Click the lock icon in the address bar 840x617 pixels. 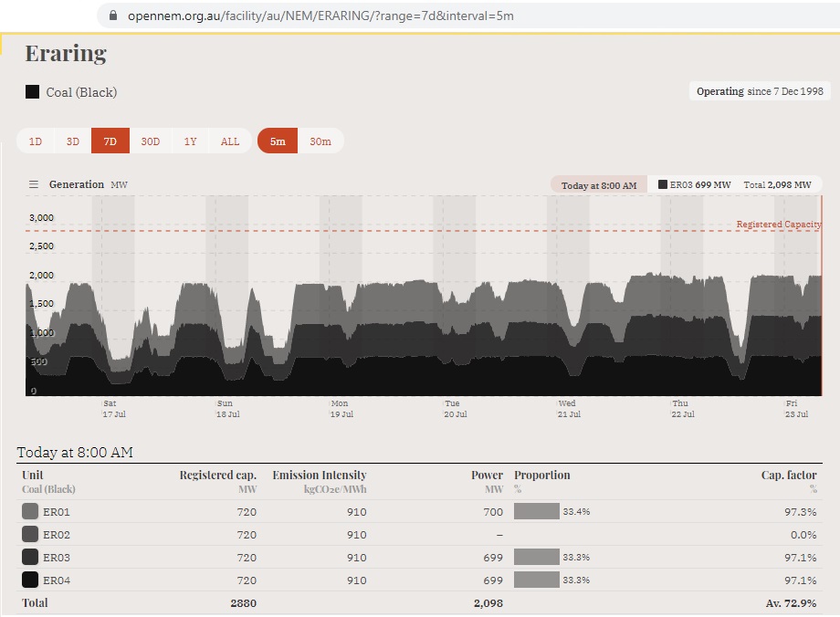pyautogui.click(x=113, y=16)
